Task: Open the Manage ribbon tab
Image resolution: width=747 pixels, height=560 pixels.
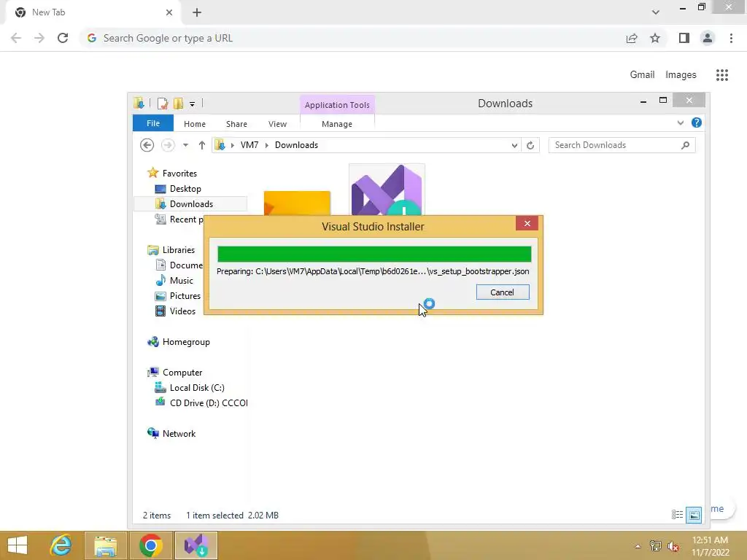Action: (x=337, y=124)
